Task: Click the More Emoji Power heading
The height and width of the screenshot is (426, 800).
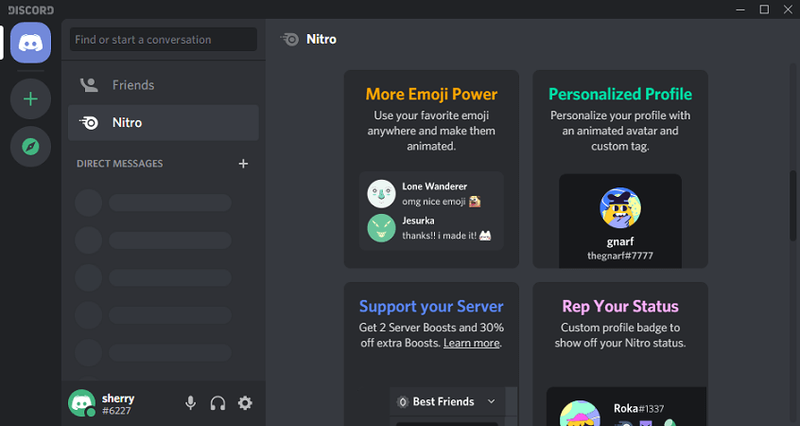Action: [x=431, y=94]
